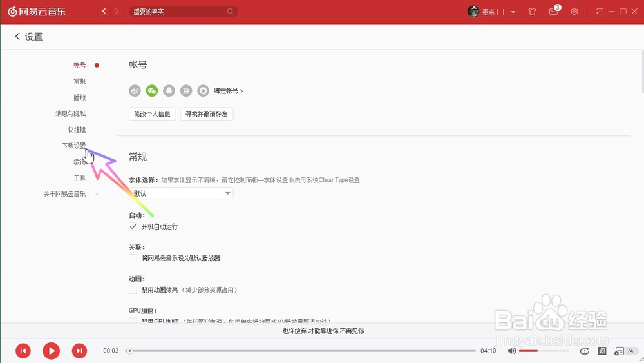Image resolution: width=644 pixels, height=363 pixels.
Task: Click the elapsed time 00:03
Action: [111, 351]
